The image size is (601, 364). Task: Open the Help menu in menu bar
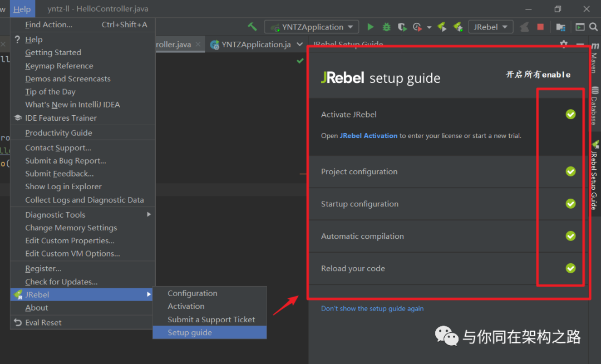(x=22, y=9)
